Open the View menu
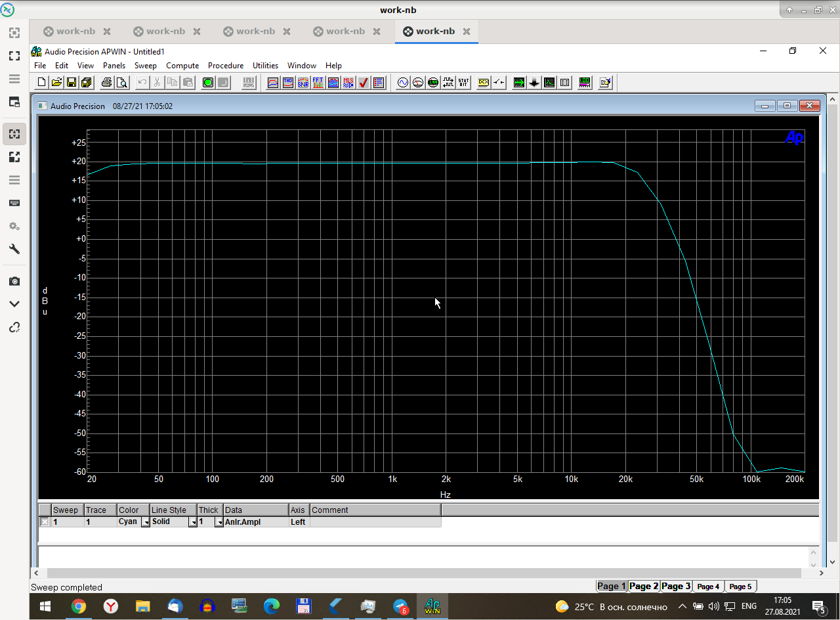 click(x=85, y=66)
